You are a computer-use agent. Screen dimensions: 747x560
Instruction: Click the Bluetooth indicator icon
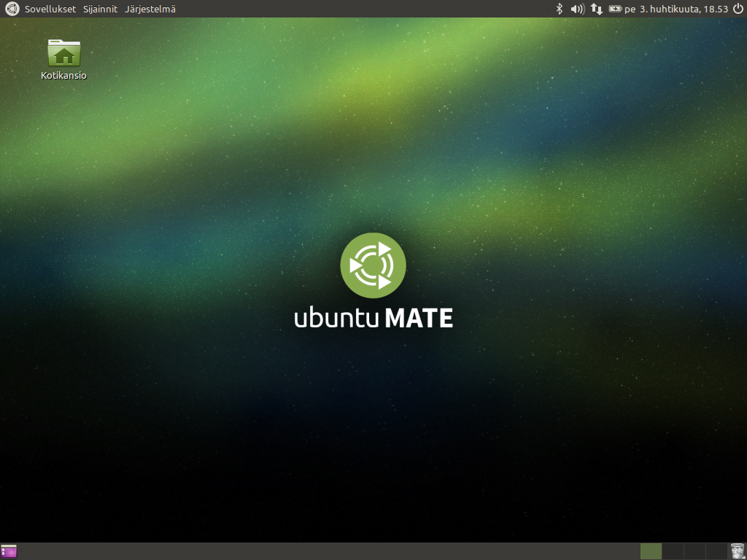tap(560, 9)
